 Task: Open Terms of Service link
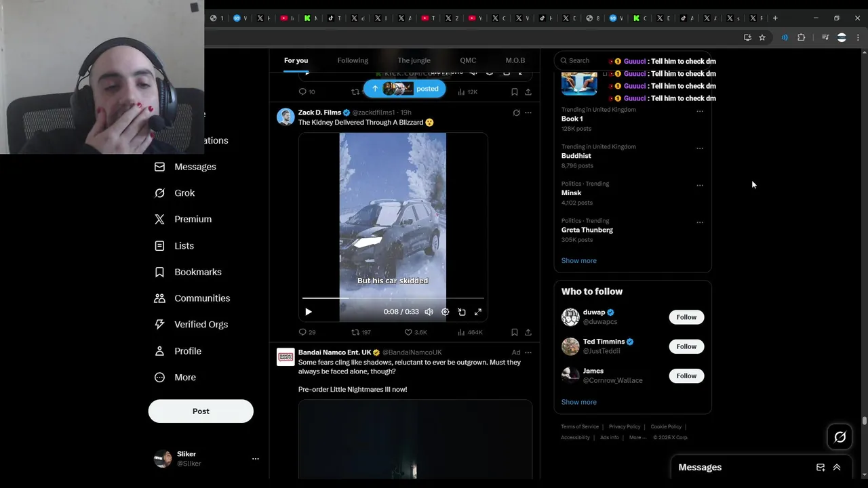(580, 426)
